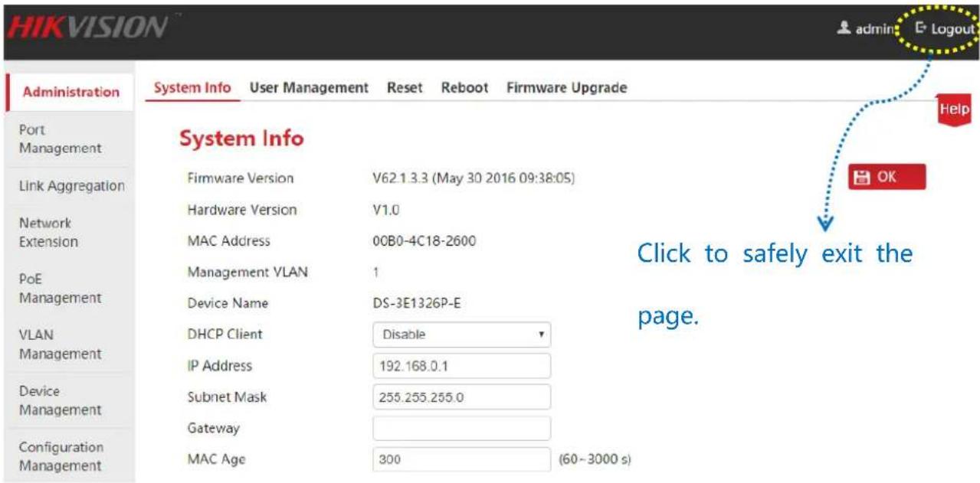
Task: Click the empty Gateway input field
Action: pos(461,429)
